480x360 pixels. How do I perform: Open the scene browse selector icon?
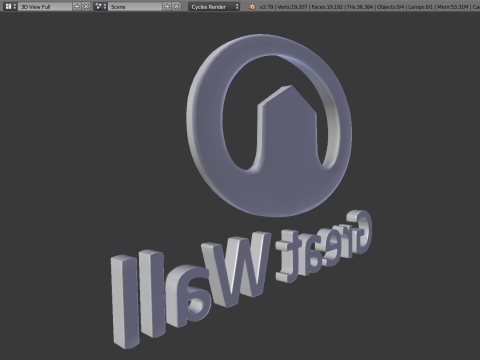[100, 6]
